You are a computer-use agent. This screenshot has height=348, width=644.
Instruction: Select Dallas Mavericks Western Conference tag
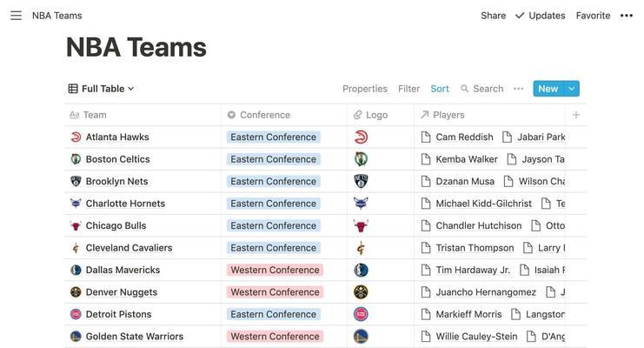coord(275,270)
